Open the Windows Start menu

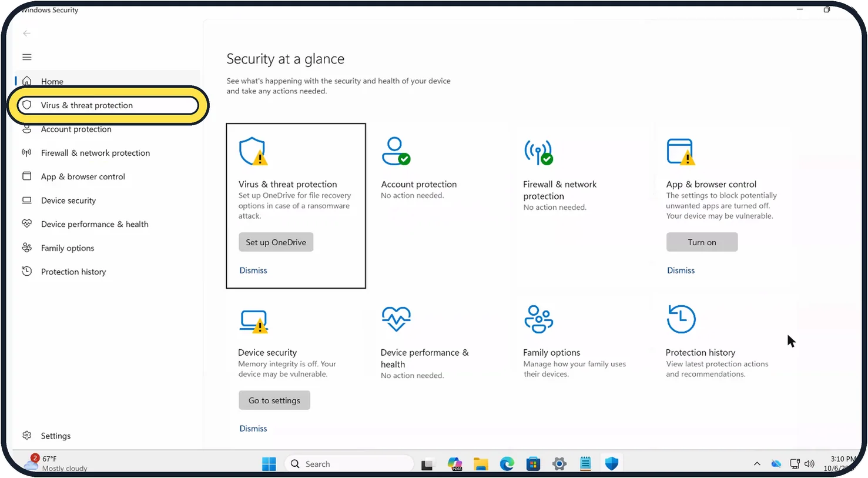269,464
